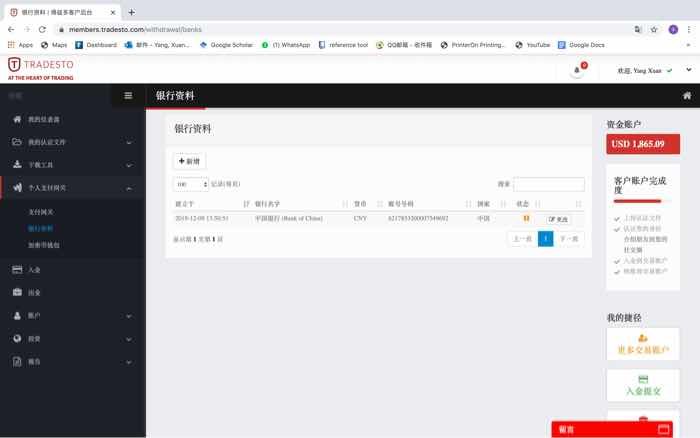The width and height of the screenshot is (700, 438).
Task: Click the report document icon in the sidebar
Action: 17,362
